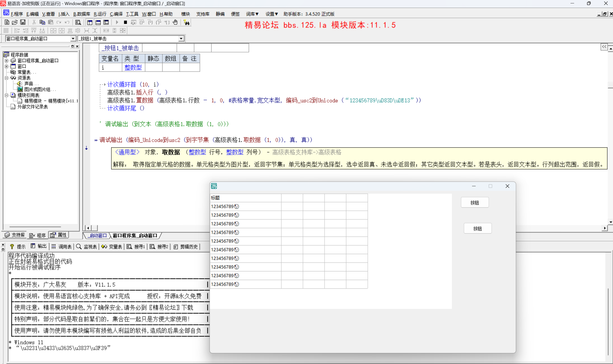Click the Copy toolbar icon
This screenshot has height=364, width=613.
(x=42, y=22)
